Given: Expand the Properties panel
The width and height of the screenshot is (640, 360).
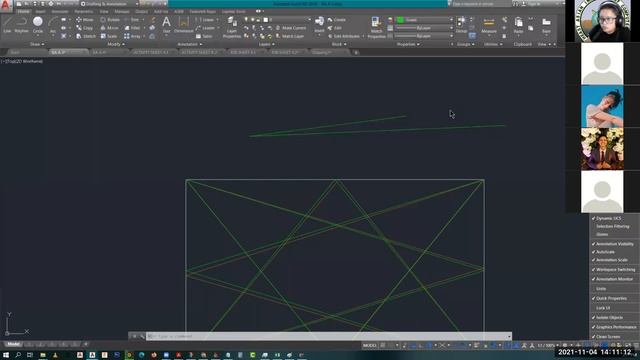Looking at the screenshot, I should [x=408, y=44].
